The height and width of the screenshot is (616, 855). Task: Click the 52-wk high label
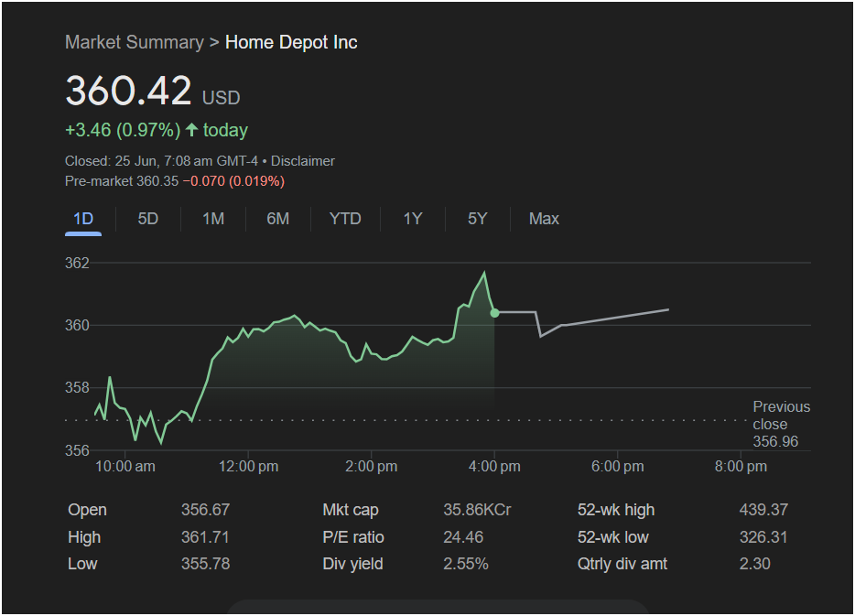[x=616, y=510]
